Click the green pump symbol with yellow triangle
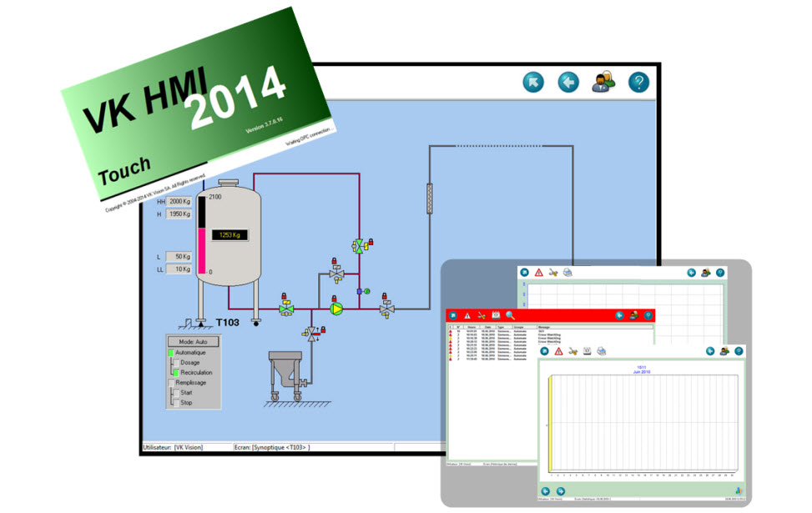 pos(336,309)
